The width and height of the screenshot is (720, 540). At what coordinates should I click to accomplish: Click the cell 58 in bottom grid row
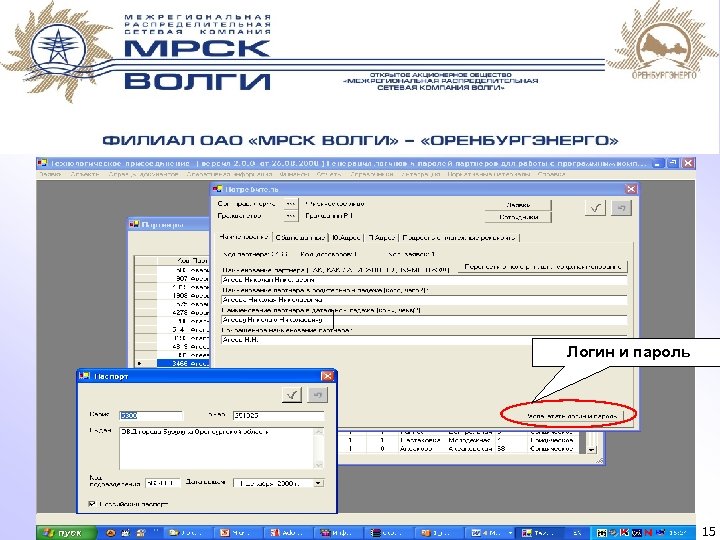(x=510, y=449)
